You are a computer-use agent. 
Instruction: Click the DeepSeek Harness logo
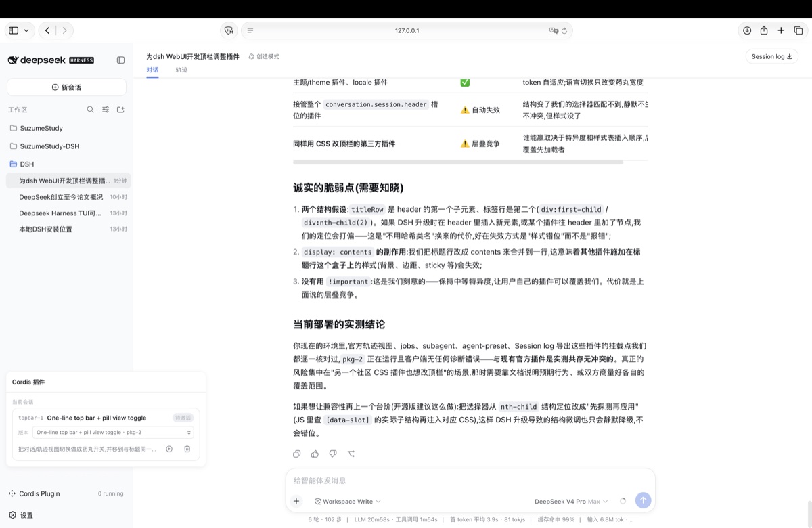[51, 60]
